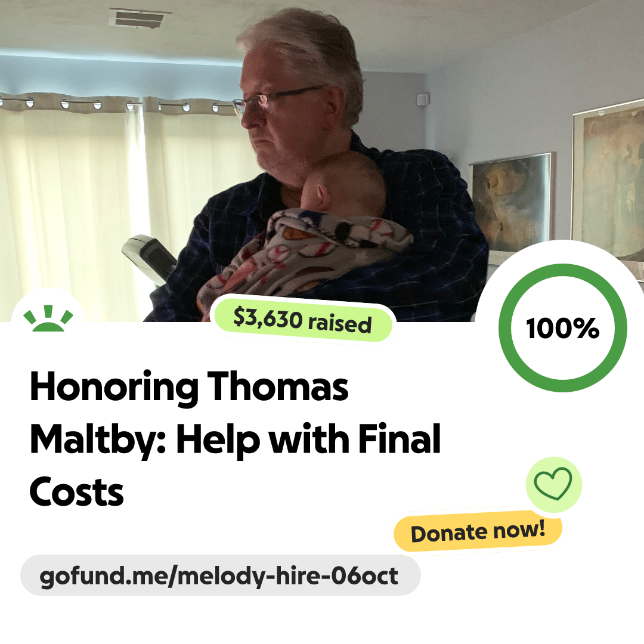The width and height of the screenshot is (644, 644).
Task: Click the small white wall sensor in the photo
Action: click(423, 100)
